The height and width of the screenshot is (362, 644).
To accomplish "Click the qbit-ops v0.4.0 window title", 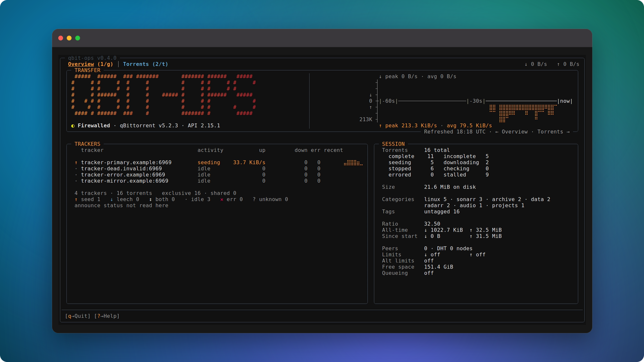I will click(x=92, y=58).
